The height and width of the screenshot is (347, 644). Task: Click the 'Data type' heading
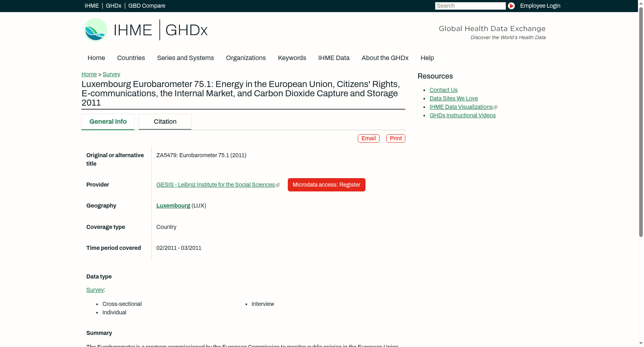click(x=99, y=276)
